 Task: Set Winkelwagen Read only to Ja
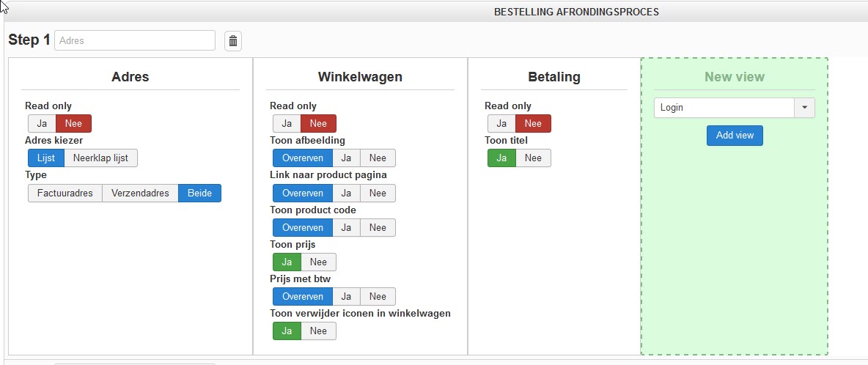[x=287, y=124]
